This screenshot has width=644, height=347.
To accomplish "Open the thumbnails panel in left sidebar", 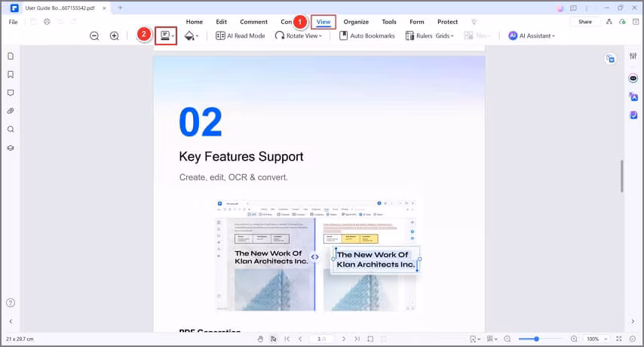I will pos(11,57).
